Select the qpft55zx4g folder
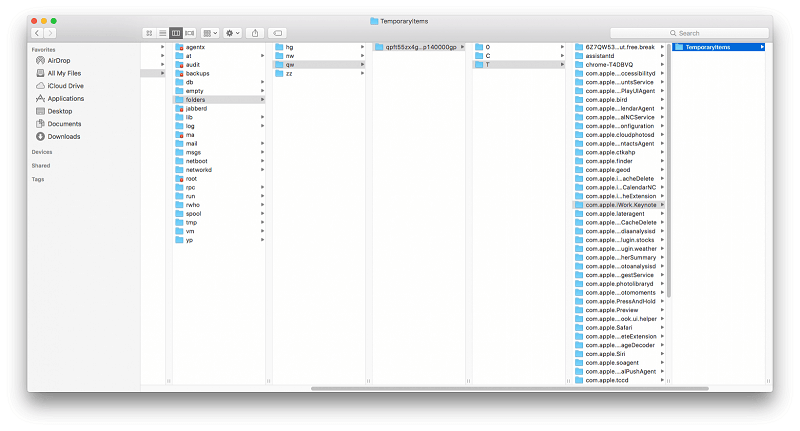 [419, 47]
